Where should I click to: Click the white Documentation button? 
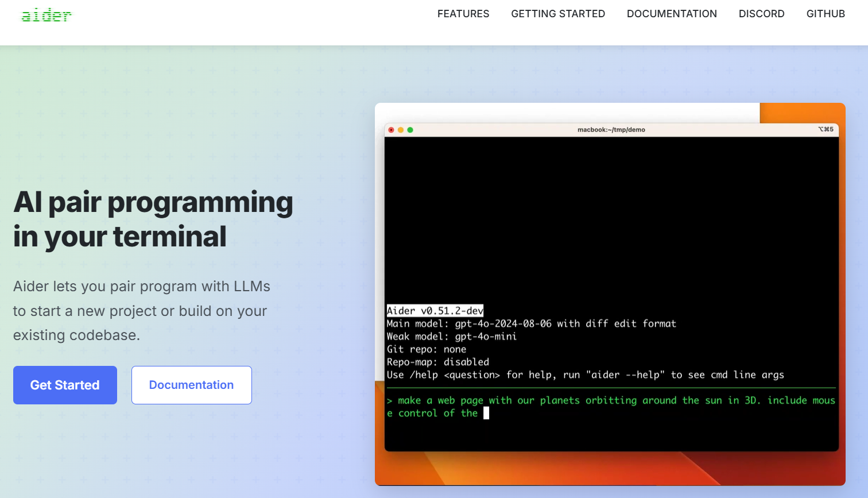point(191,385)
